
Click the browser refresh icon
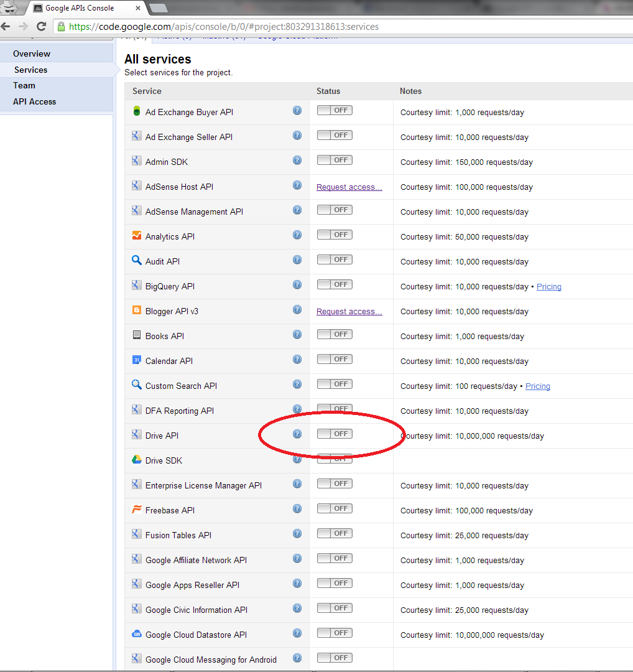click(x=41, y=27)
